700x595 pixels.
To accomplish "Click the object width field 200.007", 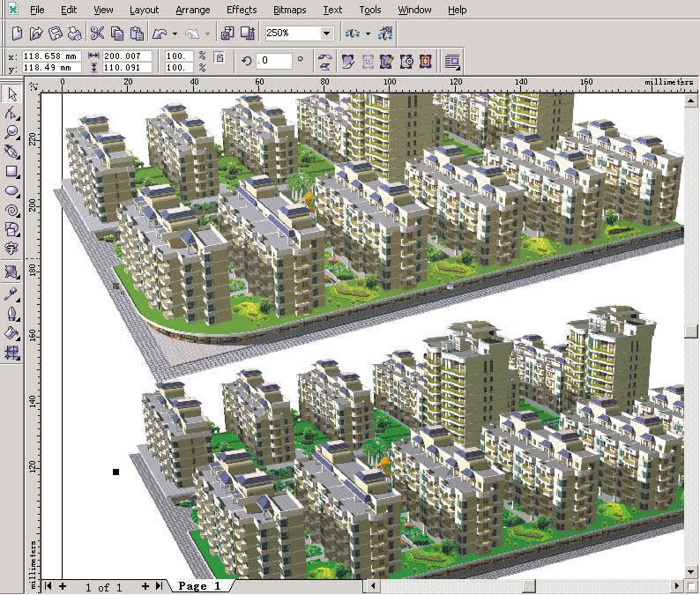I will tap(127, 56).
